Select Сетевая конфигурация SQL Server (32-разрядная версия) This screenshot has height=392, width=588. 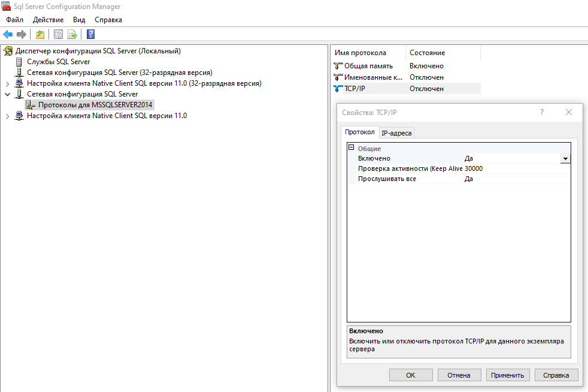click(x=120, y=73)
